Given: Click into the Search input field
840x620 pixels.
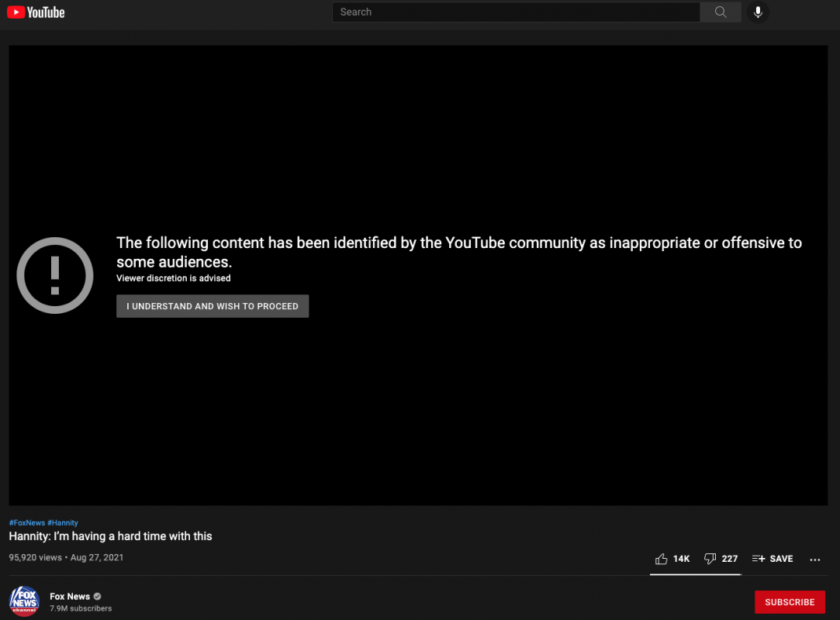Looking at the screenshot, I should [x=516, y=12].
